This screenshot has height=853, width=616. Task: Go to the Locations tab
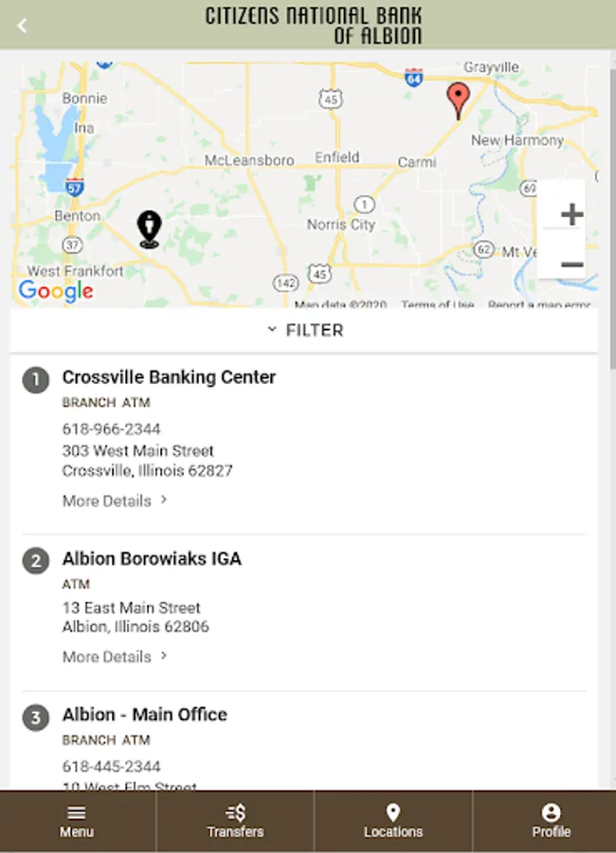click(x=393, y=822)
